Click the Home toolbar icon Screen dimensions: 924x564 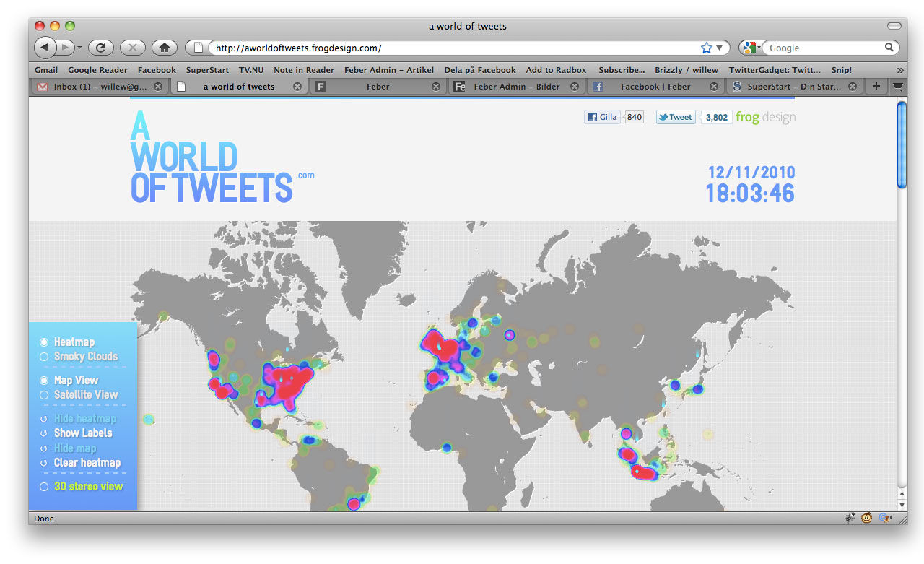pyautogui.click(x=164, y=48)
